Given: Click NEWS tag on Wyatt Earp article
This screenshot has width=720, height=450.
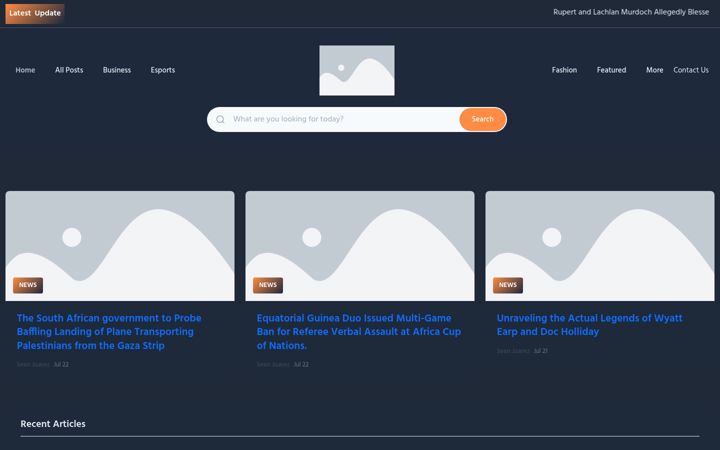Looking at the screenshot, I should [x=508, y=285].
